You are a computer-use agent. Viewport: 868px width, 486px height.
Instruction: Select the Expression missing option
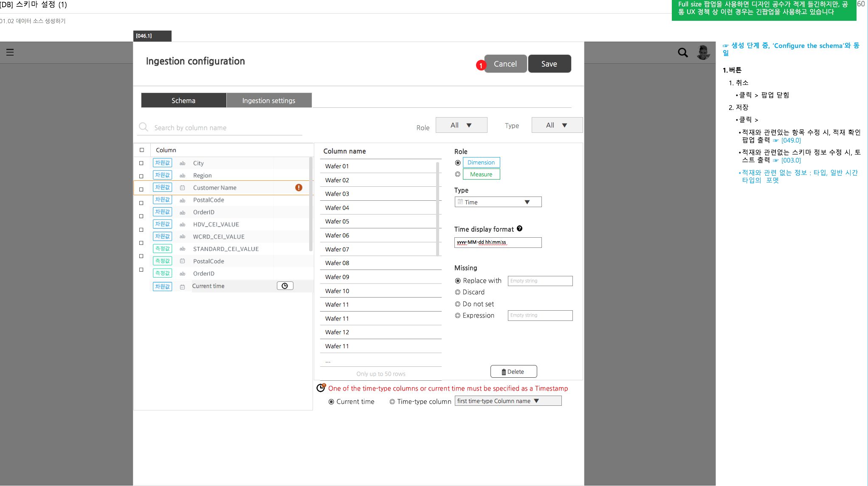(458, 315)
